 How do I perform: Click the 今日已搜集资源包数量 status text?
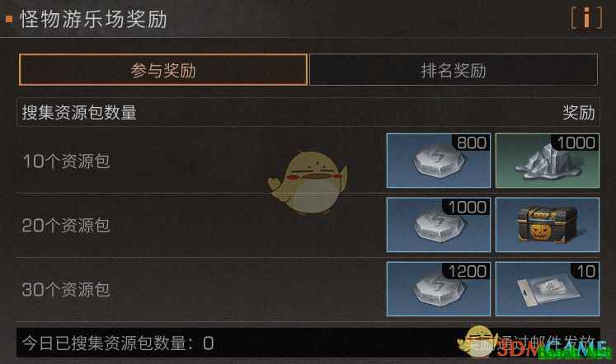click(x=117, y=343)
